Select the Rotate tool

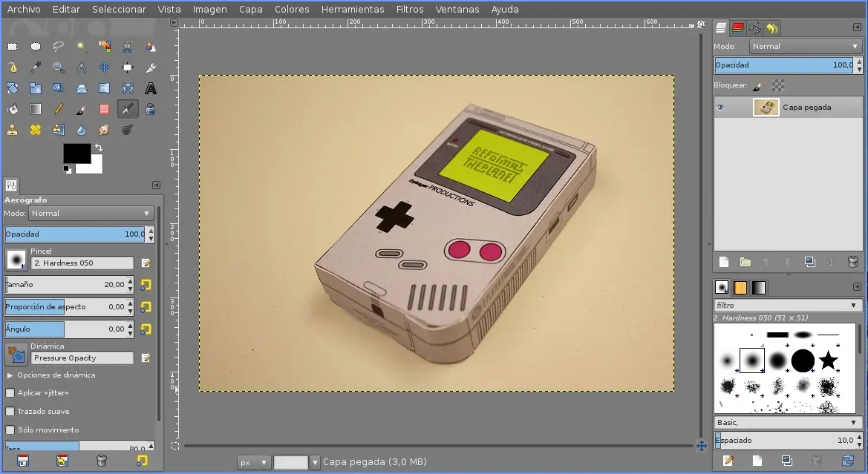(x=12, y=88)
